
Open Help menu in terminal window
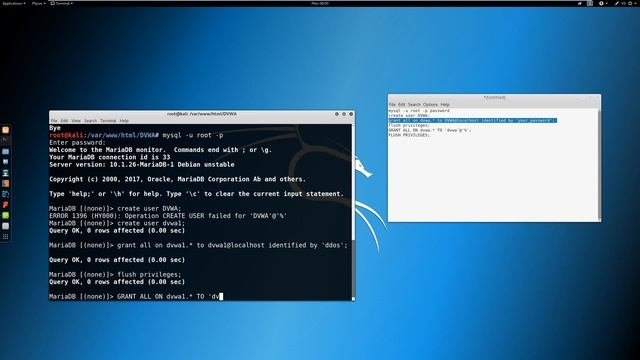pos(124,121)
